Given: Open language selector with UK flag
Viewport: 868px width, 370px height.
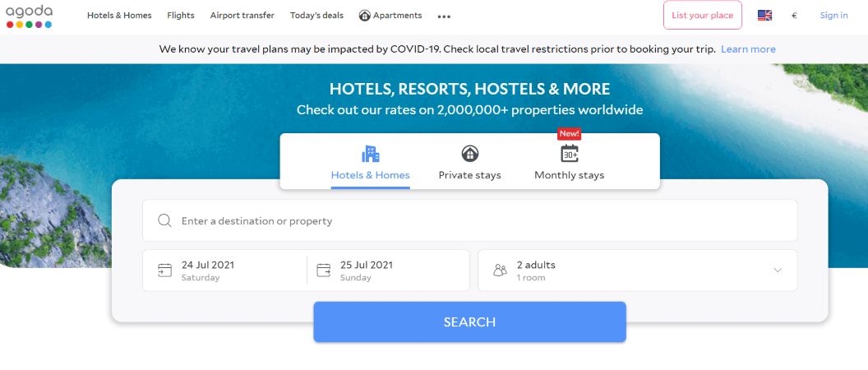Looking at the screenshot, I should tap(764, 16).
